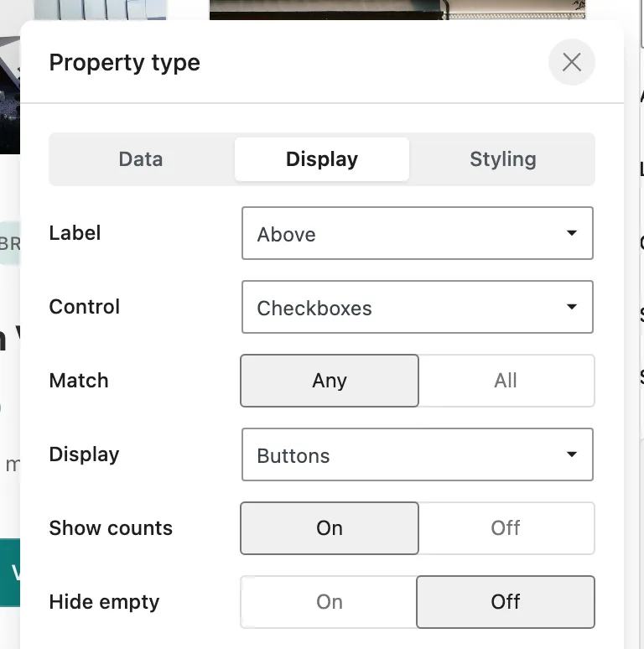644x649 pixels.
Task: Turn Hide empty Off
Action: pyautogui.click(x=506, y=602)
